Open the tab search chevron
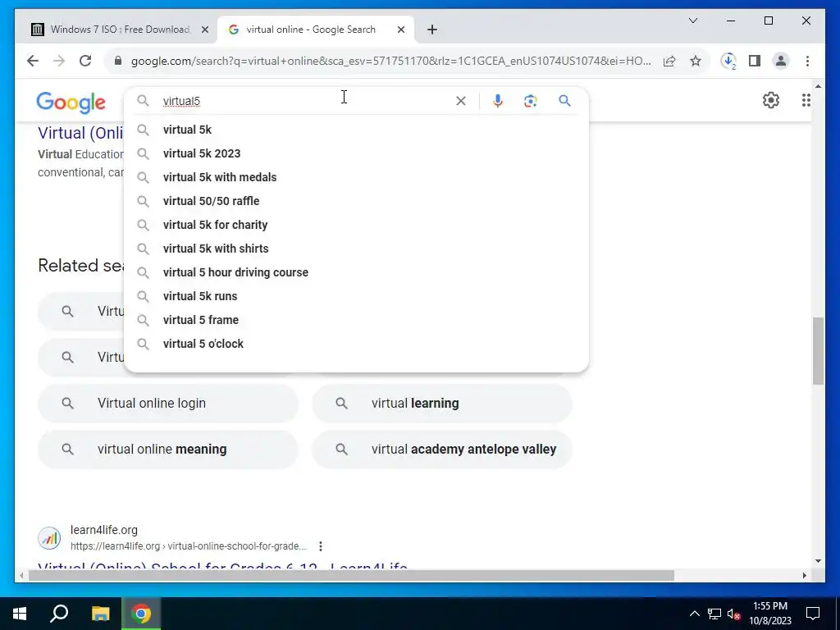 693,21
